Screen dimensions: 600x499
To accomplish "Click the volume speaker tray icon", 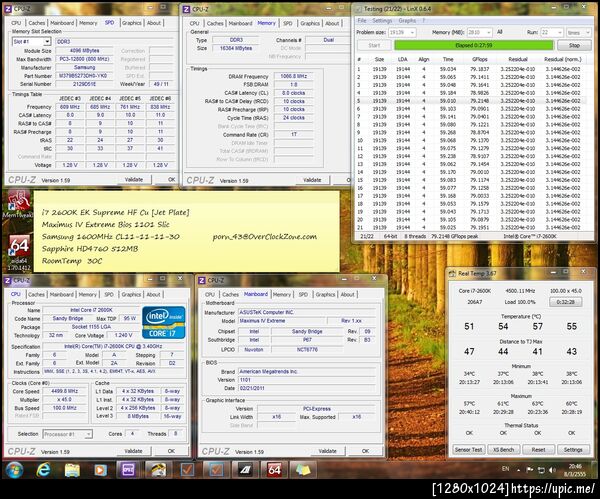I will (553, 470).
